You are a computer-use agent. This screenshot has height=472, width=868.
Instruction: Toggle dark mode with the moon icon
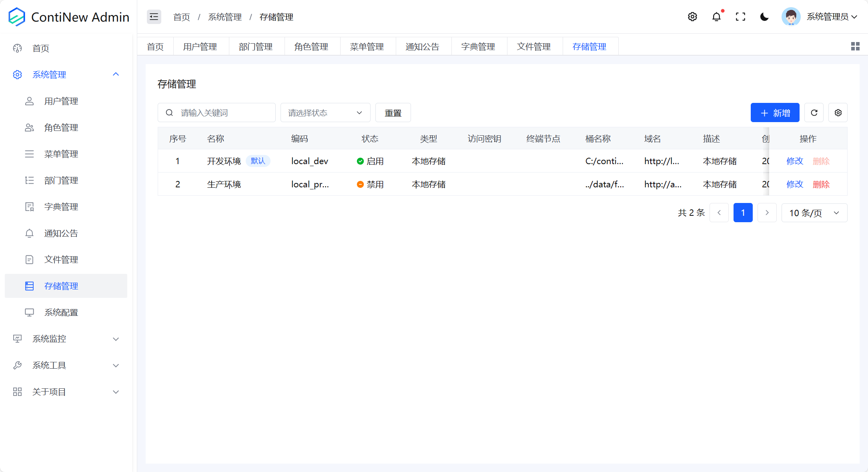coord(764,17)
